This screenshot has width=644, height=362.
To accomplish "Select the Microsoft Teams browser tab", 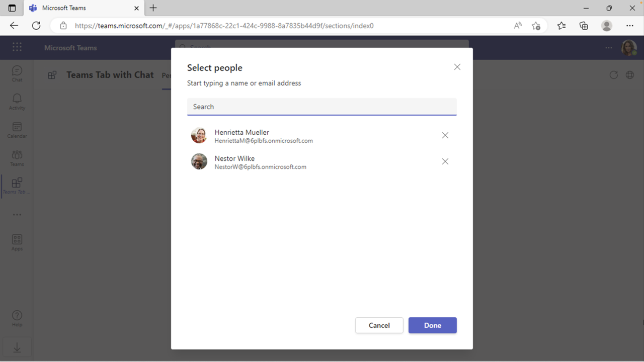I will point(84,8).
